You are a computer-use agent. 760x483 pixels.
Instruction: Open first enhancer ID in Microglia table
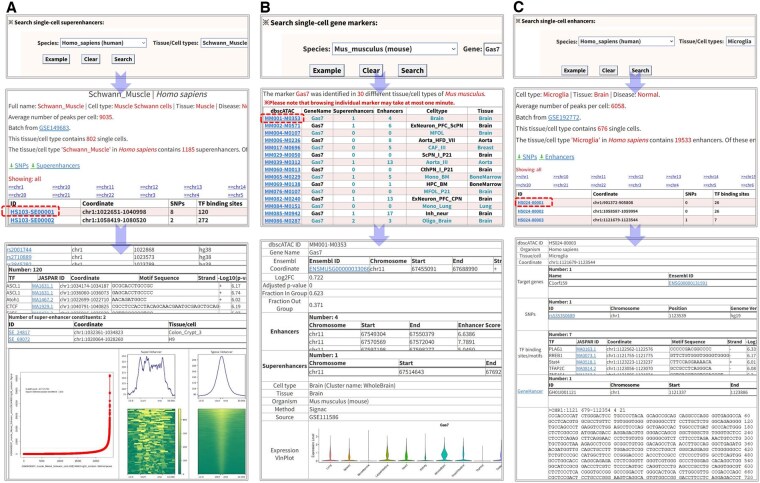531,203
